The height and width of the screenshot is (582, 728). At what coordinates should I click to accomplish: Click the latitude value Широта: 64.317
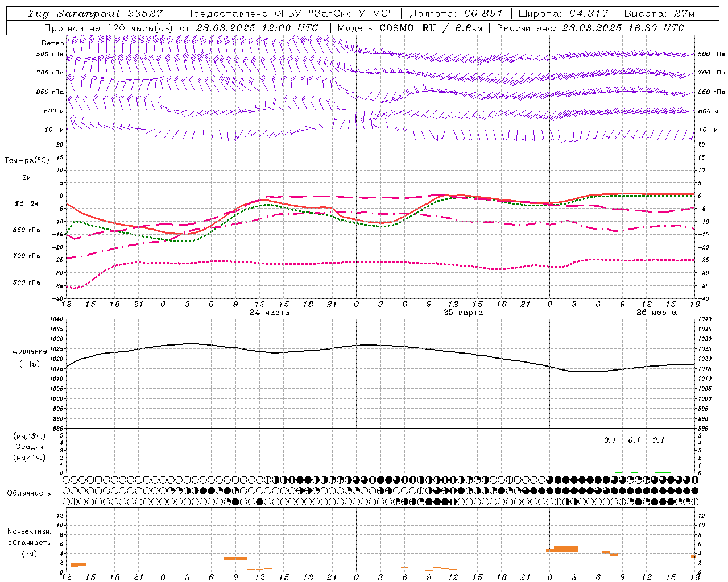[564, 14]
